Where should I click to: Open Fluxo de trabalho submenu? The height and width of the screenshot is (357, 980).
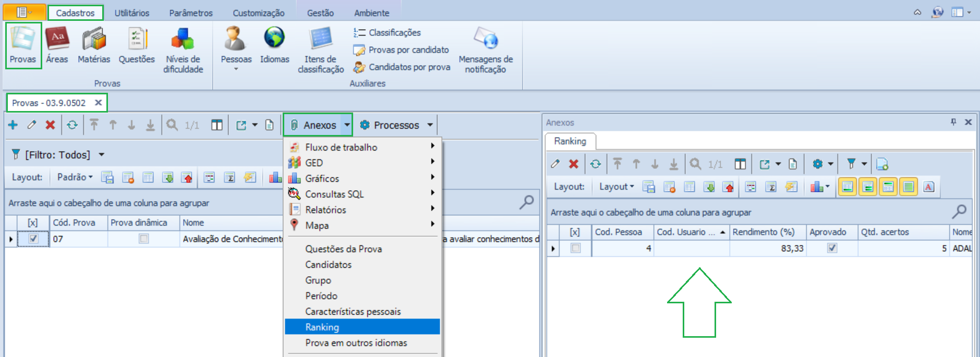(x=362, y=147)
